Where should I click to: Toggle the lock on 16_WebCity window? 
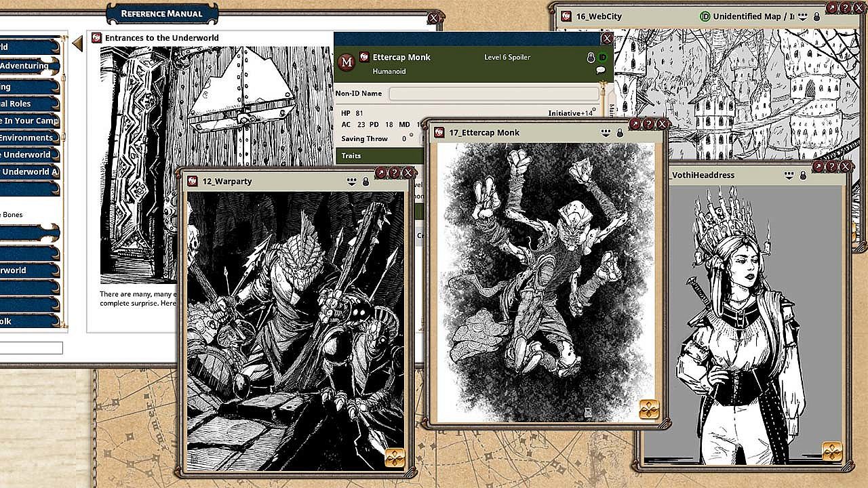[x=816, y=16]
